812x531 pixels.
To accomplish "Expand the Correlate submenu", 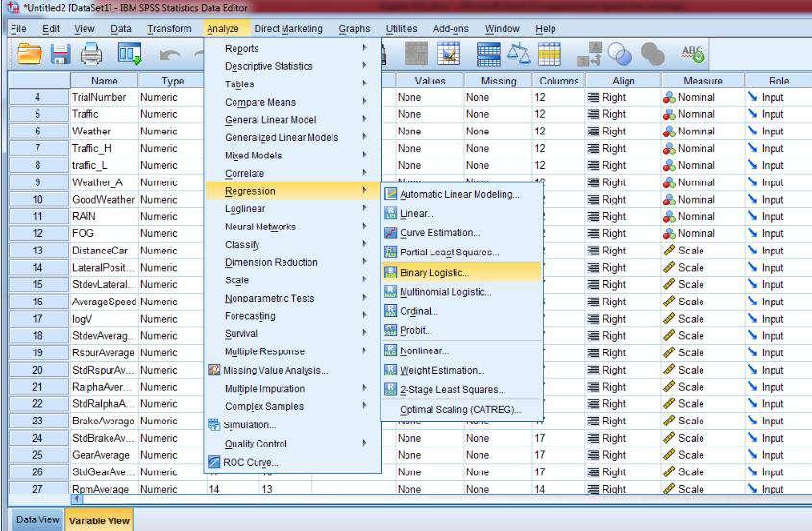I will point(364,173).
